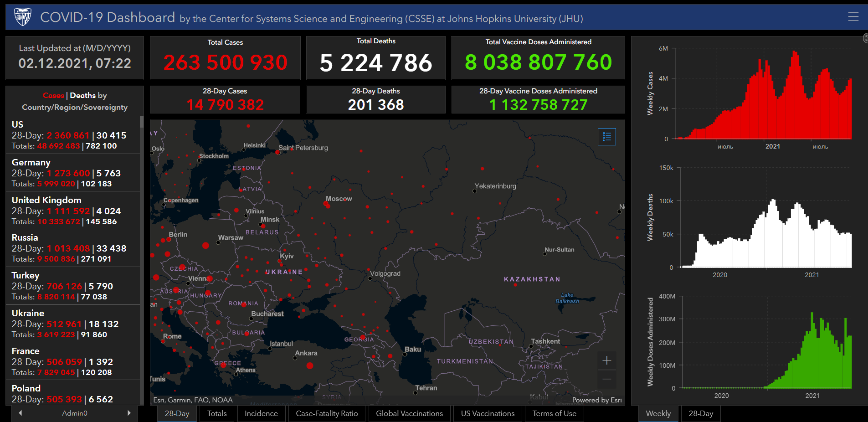The image size is (868, 422).
Task: Go to previous Admin level with left arrow
Action: (21, 413)
